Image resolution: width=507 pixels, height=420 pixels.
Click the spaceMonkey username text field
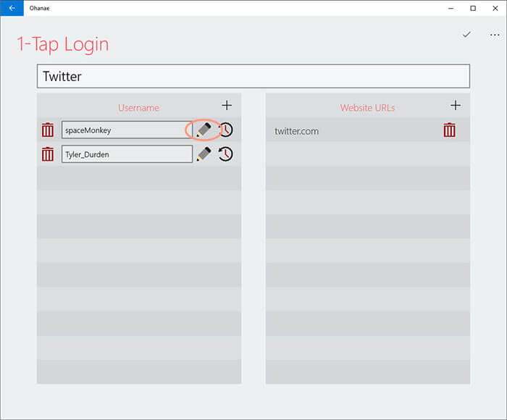(x=127, y=130)
